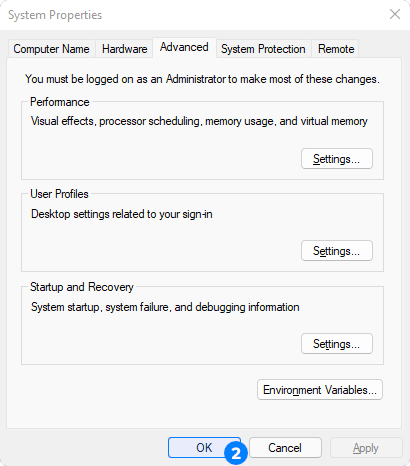The height and width of the screenshot is (466, 410).
Task: Click the greyed-out Apply button
Action: pos(366,448)
